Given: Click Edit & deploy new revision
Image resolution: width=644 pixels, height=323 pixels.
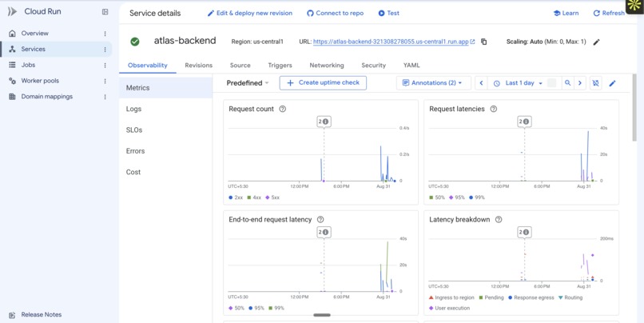Looking at the screenshot, I should [x=250, y=13].
